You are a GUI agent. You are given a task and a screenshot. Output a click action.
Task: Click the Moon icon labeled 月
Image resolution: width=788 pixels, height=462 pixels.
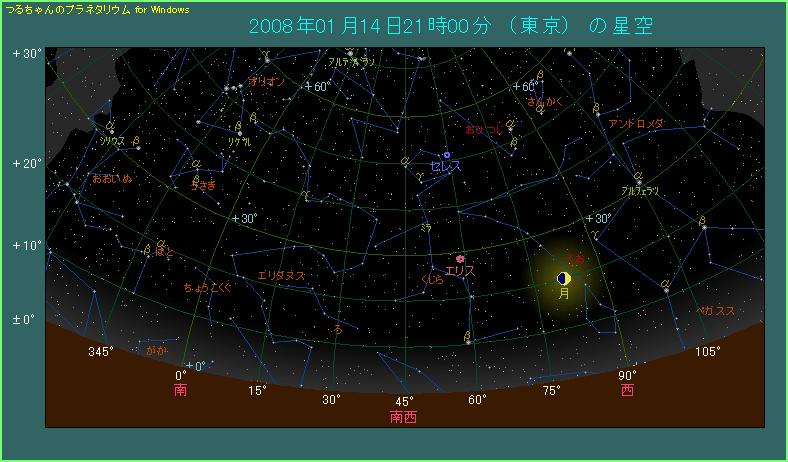[564, 278]
